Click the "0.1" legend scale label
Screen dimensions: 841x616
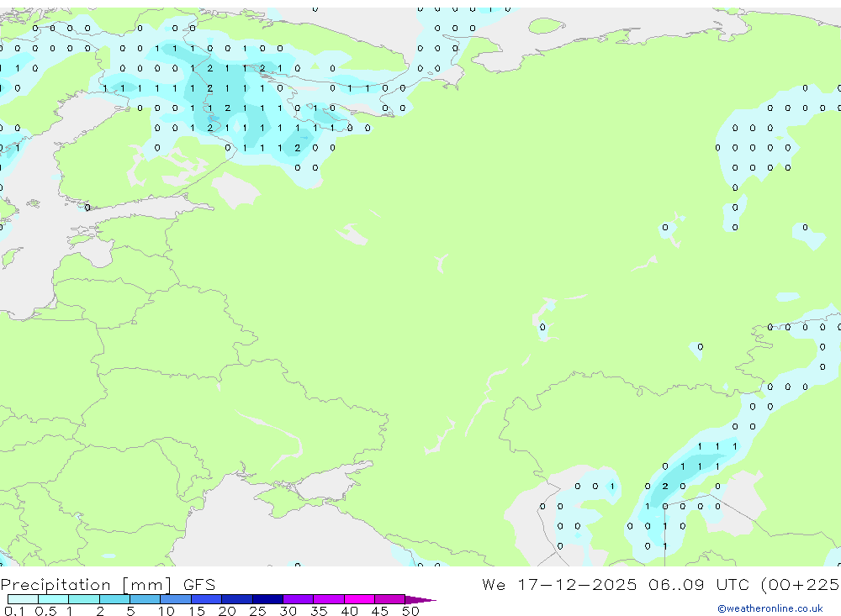14,611
